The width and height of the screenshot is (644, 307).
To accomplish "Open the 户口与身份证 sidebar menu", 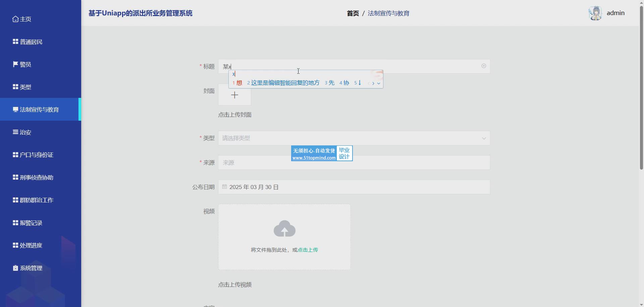I will pos(36,155).
